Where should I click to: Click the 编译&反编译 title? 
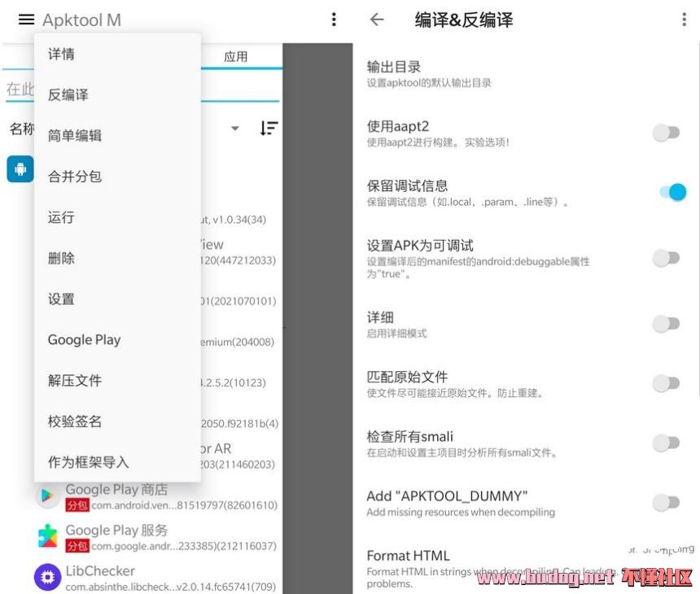tap(464, 20)
